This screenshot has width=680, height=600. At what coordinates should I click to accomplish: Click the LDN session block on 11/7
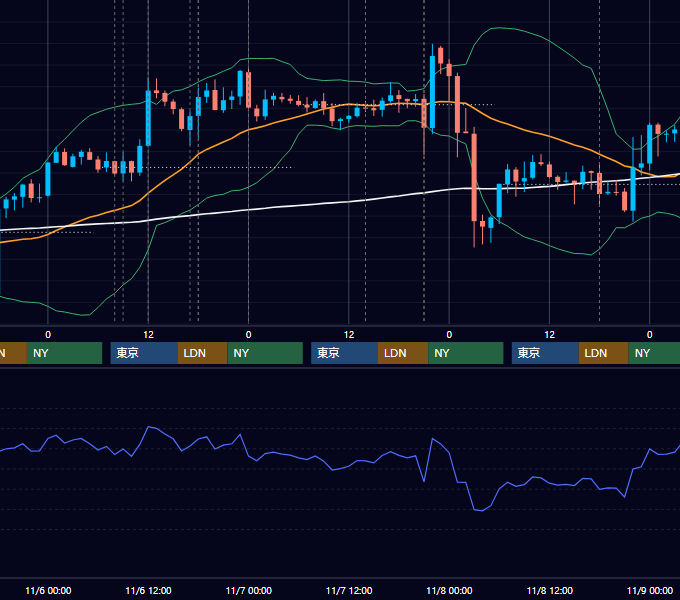[403, 353]
